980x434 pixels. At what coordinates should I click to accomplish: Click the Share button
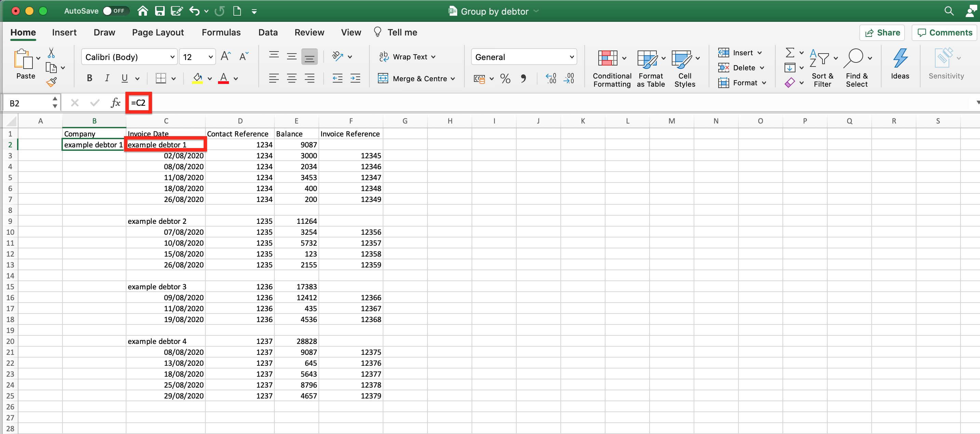(x=882, y=33)
